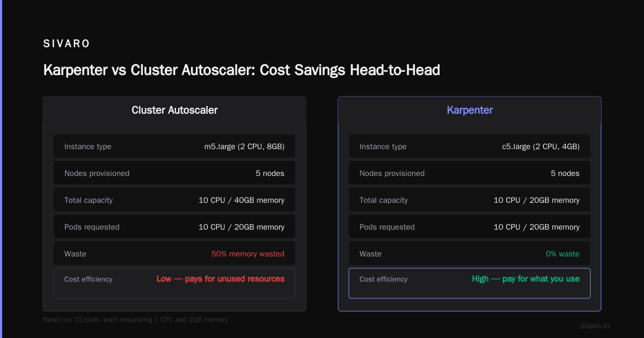The width and height of the screenshot is (644, 338).
Task: Click Waste label in Karpenter card
Action: click(x=370, y=254)
